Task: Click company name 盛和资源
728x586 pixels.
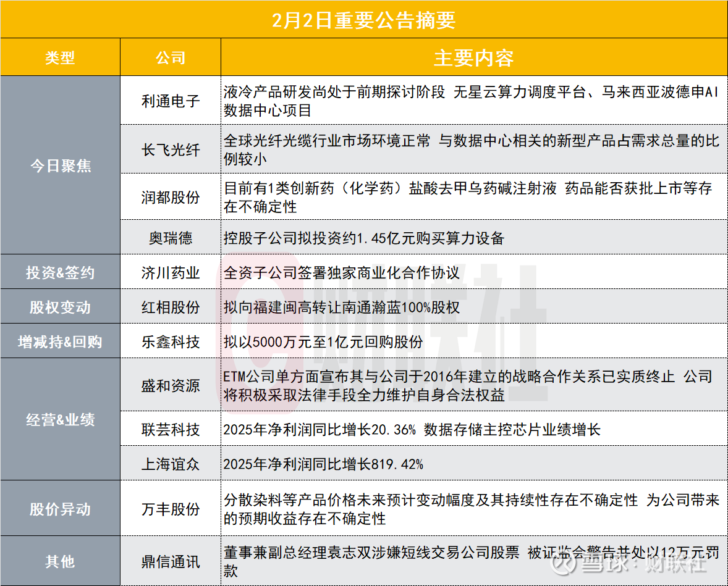Action: click(x=171, y=385)
